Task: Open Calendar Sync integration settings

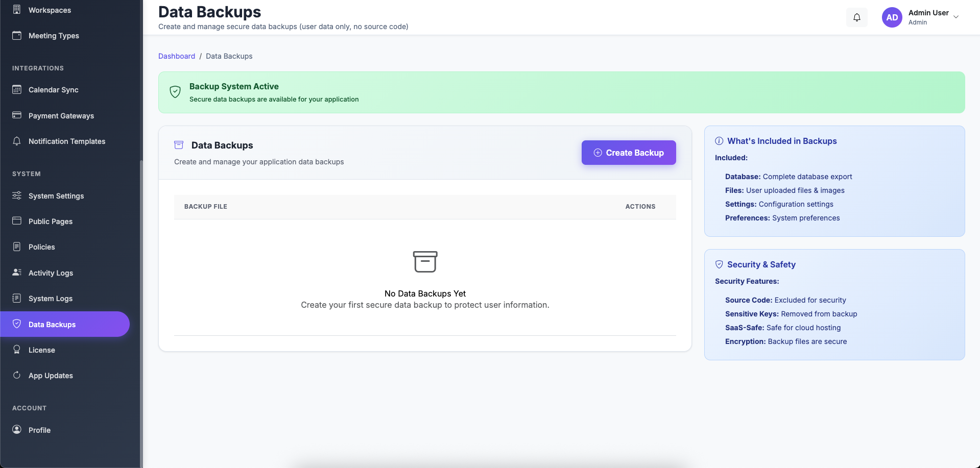Action: point(53,90)
